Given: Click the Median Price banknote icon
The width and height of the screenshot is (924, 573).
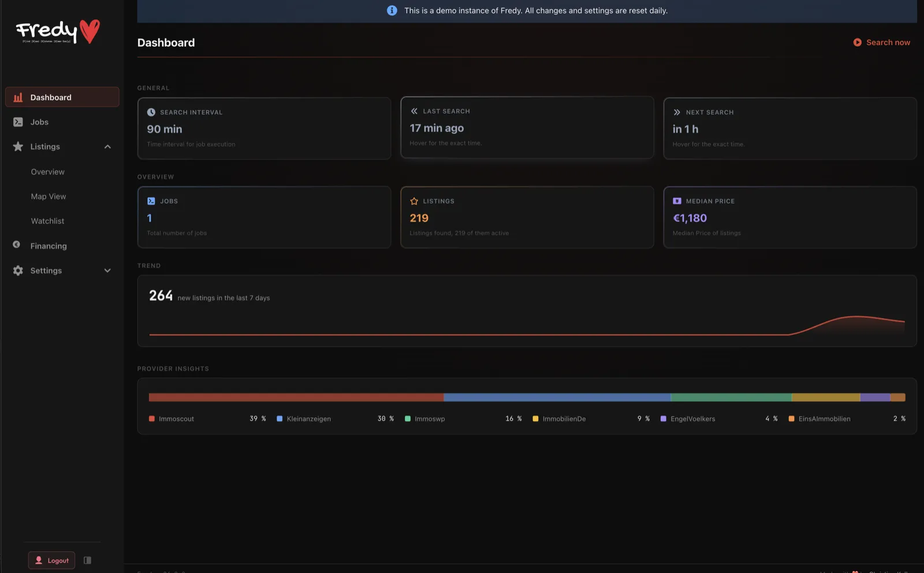Looking at the screenshot, I should [677, 201].
